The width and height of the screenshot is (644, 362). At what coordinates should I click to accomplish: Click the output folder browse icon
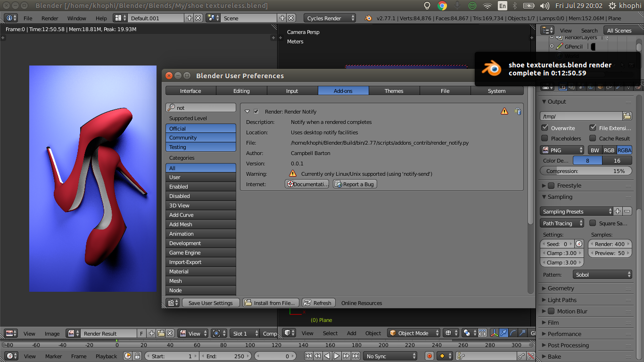coord(627,116)
